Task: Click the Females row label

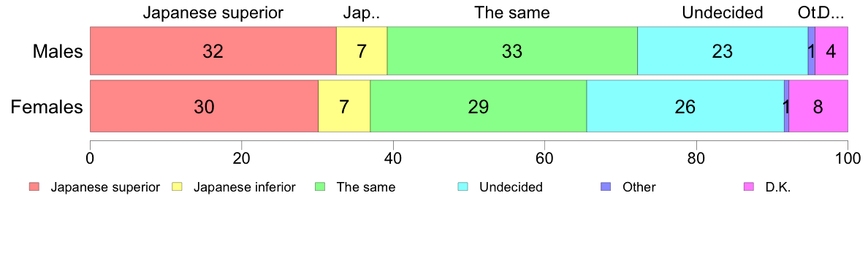Action: 47,107
